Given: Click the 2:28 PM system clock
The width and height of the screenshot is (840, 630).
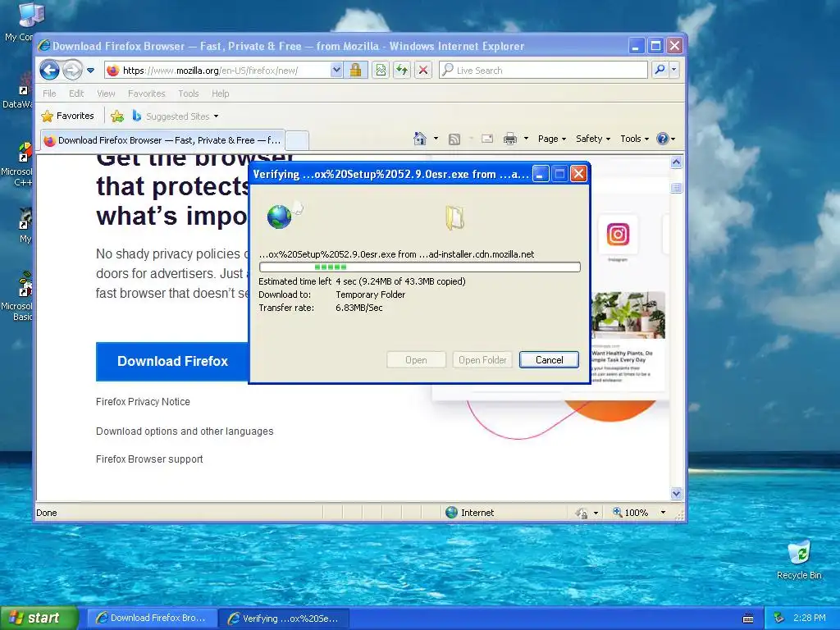Looking at the screenshot, I should [x=810, y=619].
